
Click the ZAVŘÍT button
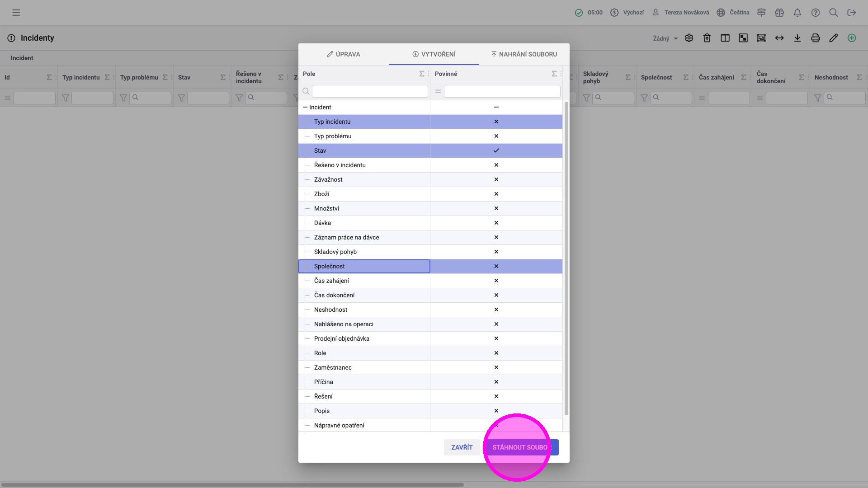pos(462,447)
